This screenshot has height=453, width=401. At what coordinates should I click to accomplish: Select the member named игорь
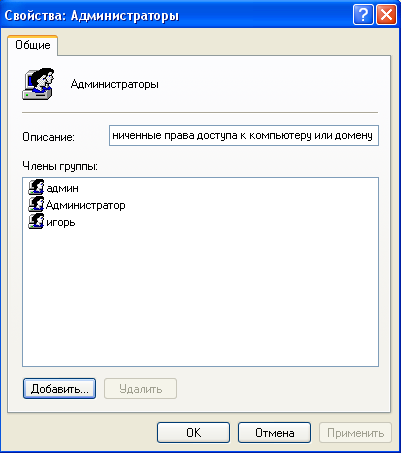click(61, 222)
